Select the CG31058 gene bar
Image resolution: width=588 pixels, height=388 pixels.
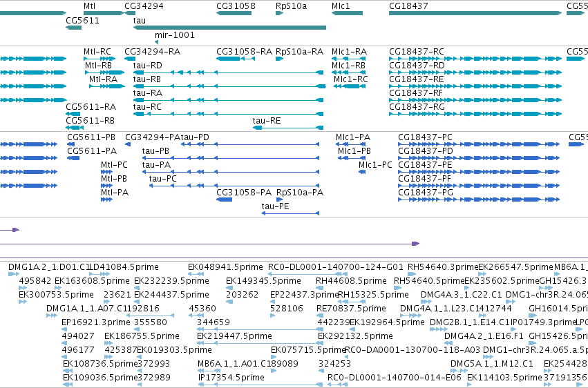tap(234, 13)
